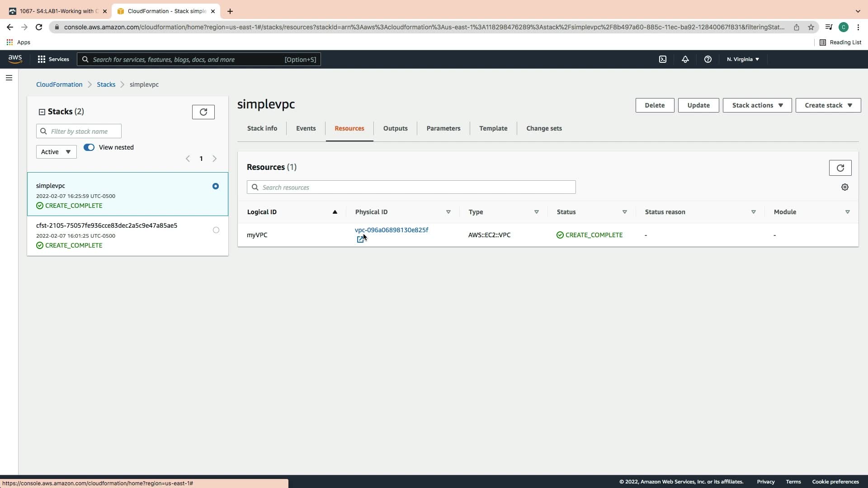The width and height of the screenshot is (868, 488).
Task: Open resources table settings gear
Action: click(x=844, y=187)
